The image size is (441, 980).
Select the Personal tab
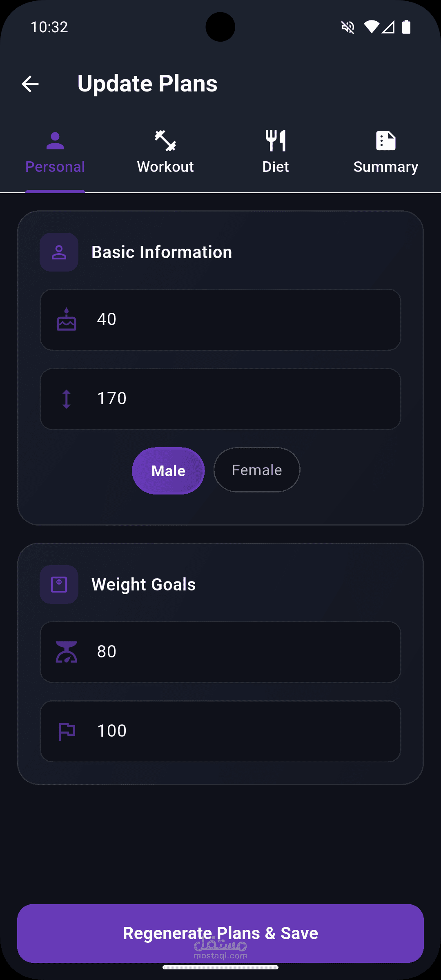(55, 152)
